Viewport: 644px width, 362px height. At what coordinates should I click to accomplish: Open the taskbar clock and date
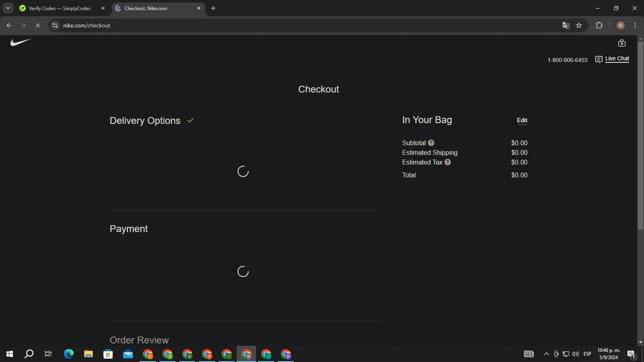pyautogui.click(x=609, y=354)
